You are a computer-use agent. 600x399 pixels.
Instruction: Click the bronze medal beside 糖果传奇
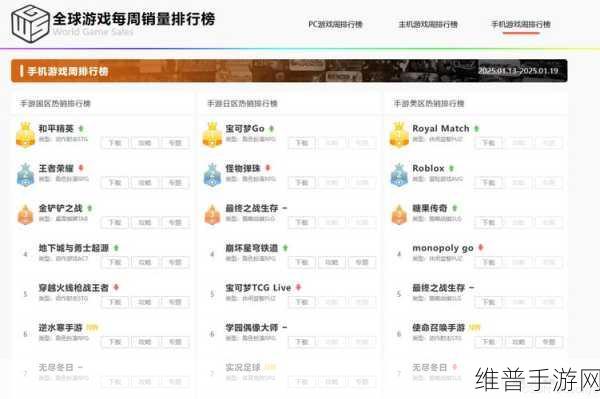[x=399, y=215]
